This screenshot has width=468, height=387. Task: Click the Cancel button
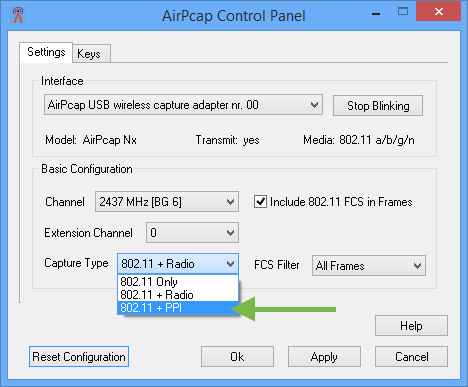click(x=411, y=357)
